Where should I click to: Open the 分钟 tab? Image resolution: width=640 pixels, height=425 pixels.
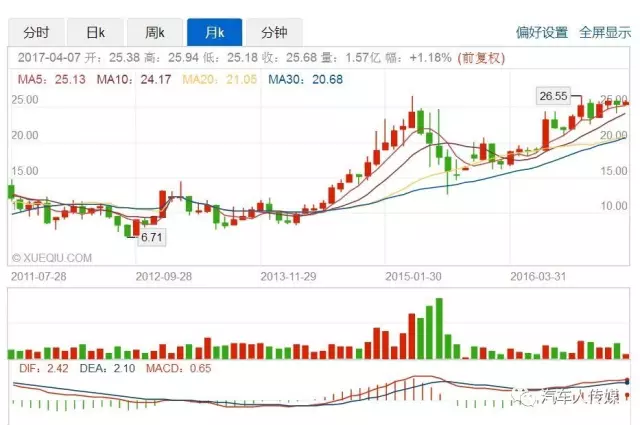274,32
